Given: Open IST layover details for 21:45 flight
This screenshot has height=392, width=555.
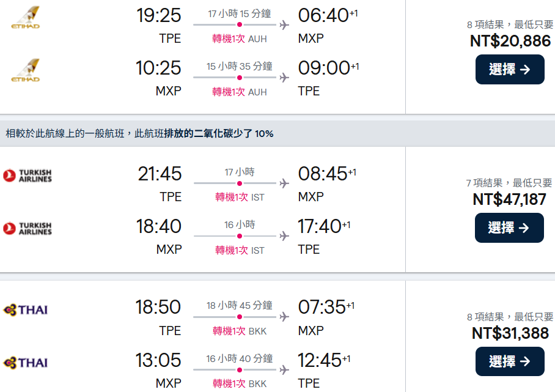Looking at the screenshot, I should click(x=240, y=198).
